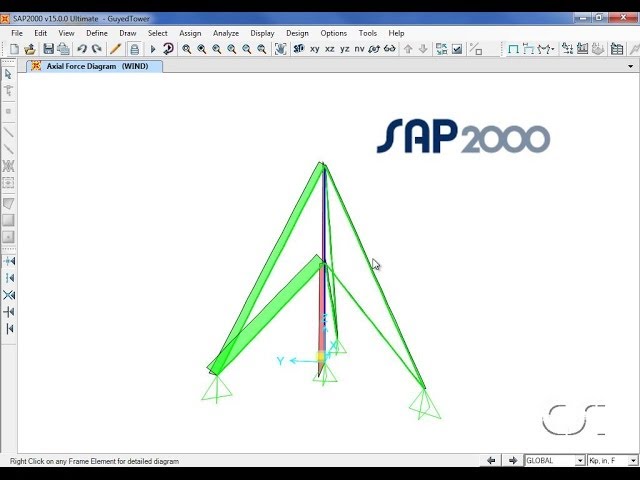Click the Show Deformed Shape icon
This screenshot has width=640, height=480.
[x=529, y=49]
